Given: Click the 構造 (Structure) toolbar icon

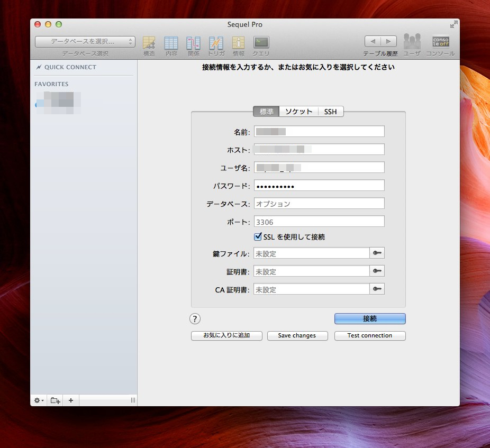Looking at the screenshot, I should (x=149, y=43).
